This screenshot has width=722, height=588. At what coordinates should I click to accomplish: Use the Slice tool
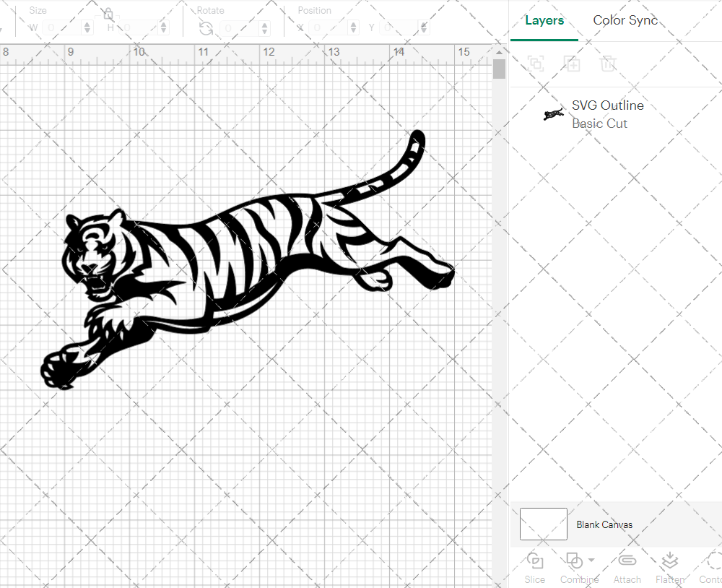[534, 568]
